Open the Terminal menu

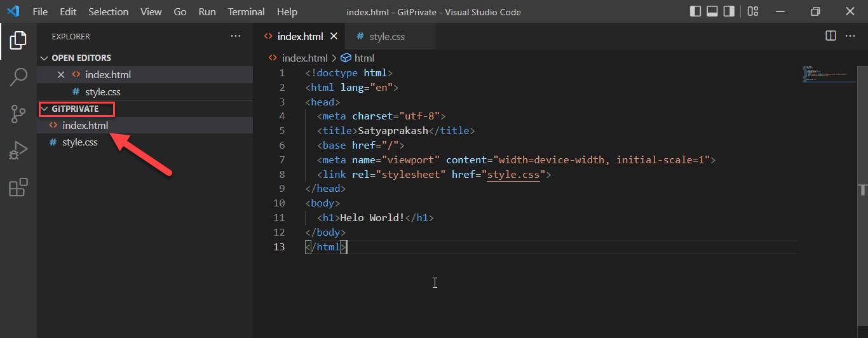(x=247, y=11)
